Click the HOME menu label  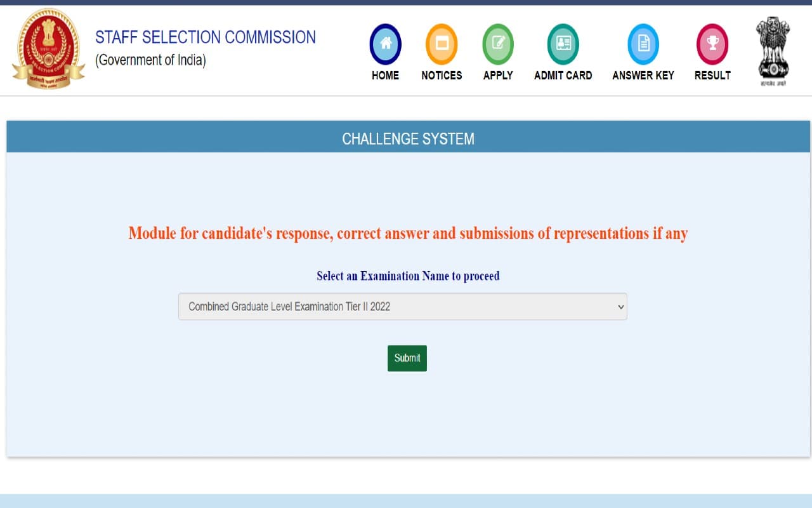(385, 75)
